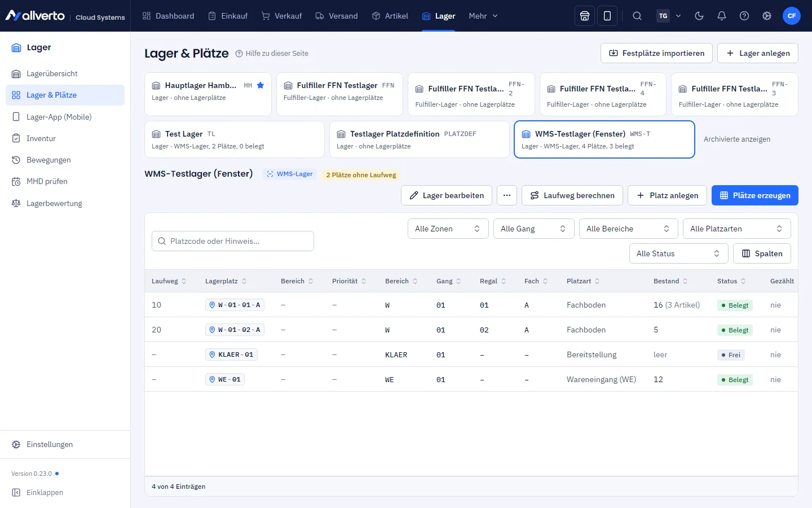Open the three-dots more actions button
This screenshot has width=812, height=508.
507,195
